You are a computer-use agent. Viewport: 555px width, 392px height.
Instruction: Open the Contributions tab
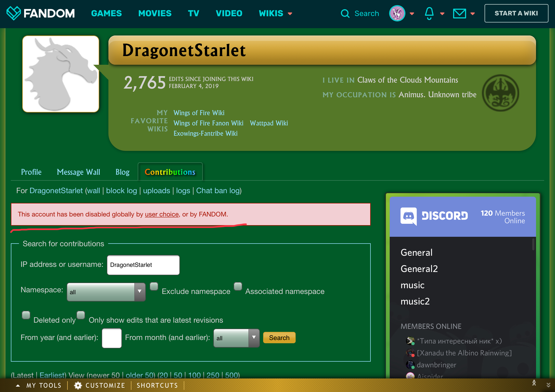coord(170,172)
